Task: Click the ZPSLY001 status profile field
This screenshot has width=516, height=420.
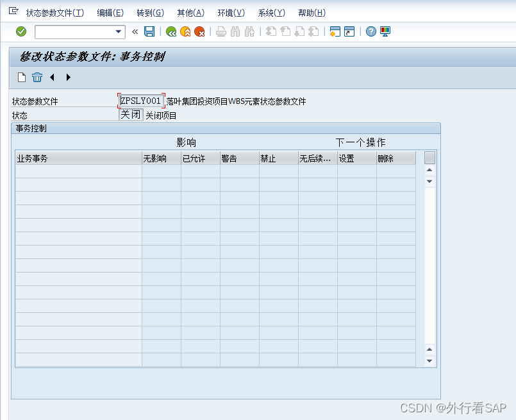Action: 141,101
